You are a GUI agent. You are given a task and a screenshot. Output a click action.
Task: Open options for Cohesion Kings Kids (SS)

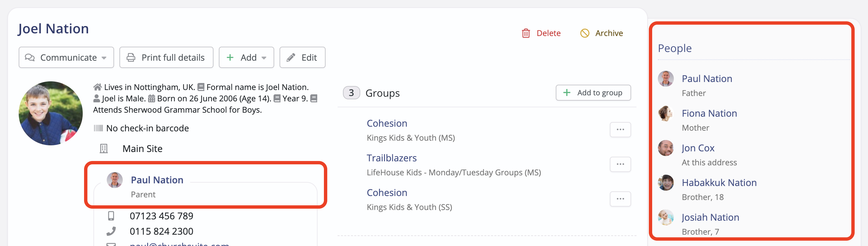tap(620, 199)
